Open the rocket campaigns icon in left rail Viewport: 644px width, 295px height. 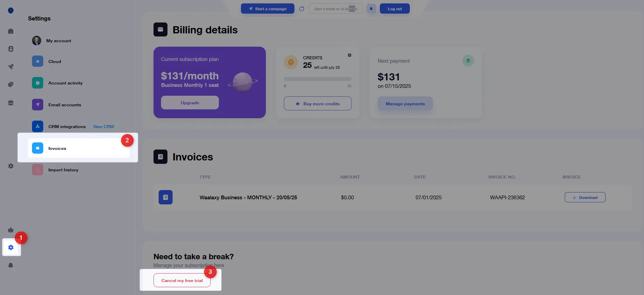(x=11, y=67)
